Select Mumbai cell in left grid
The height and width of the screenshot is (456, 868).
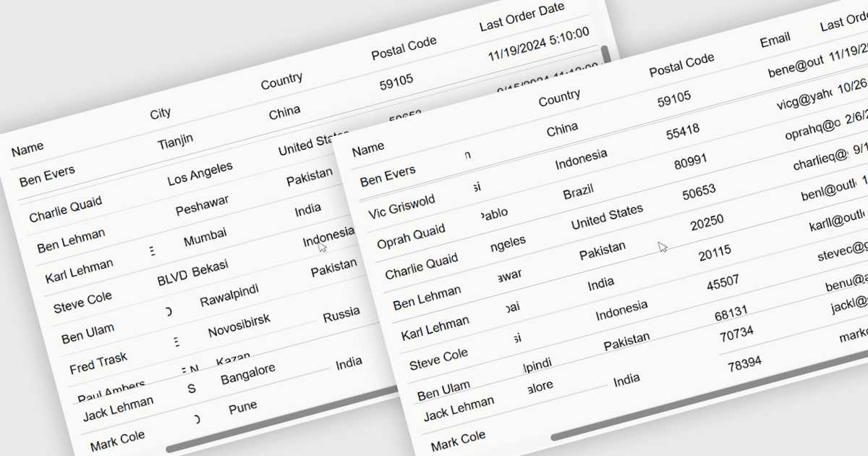click(x=205, y=237)
